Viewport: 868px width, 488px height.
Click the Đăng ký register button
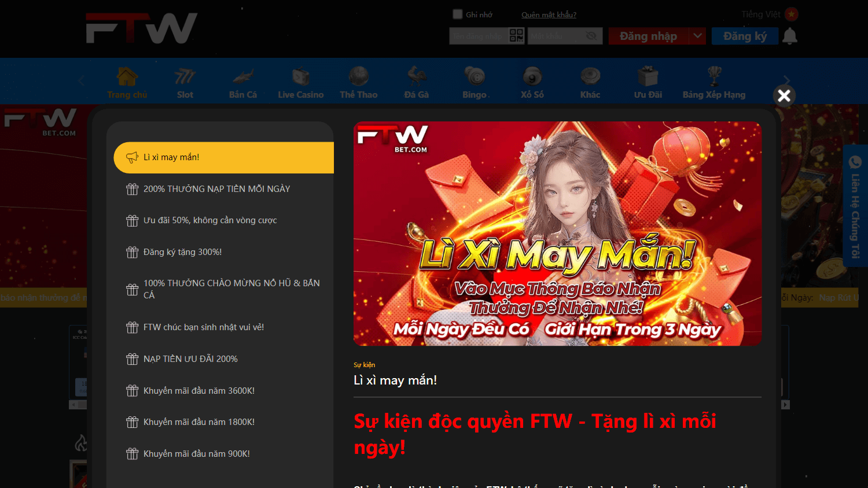tap(745, 36)
